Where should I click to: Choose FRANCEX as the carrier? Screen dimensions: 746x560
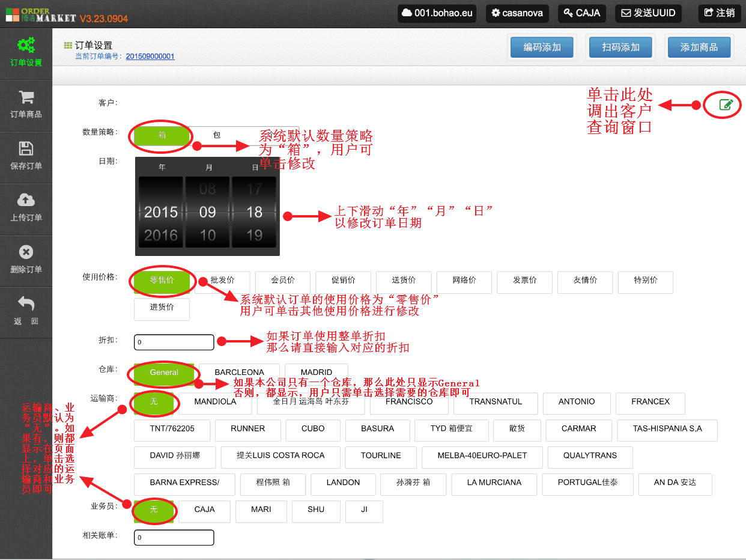click(650, 403)
